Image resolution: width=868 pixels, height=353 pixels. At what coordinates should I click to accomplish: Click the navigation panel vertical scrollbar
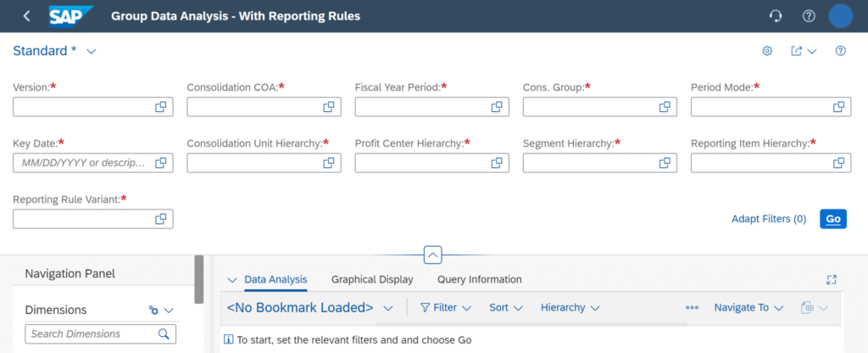click(x=198, y=279)
